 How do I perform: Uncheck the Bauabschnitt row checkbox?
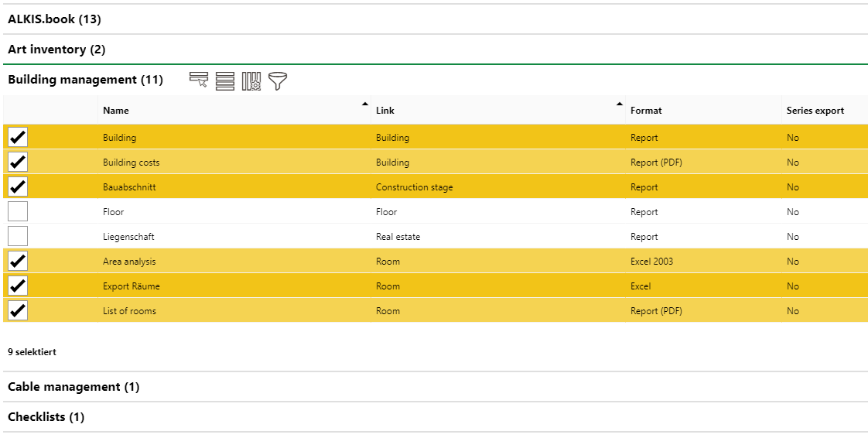18,187
